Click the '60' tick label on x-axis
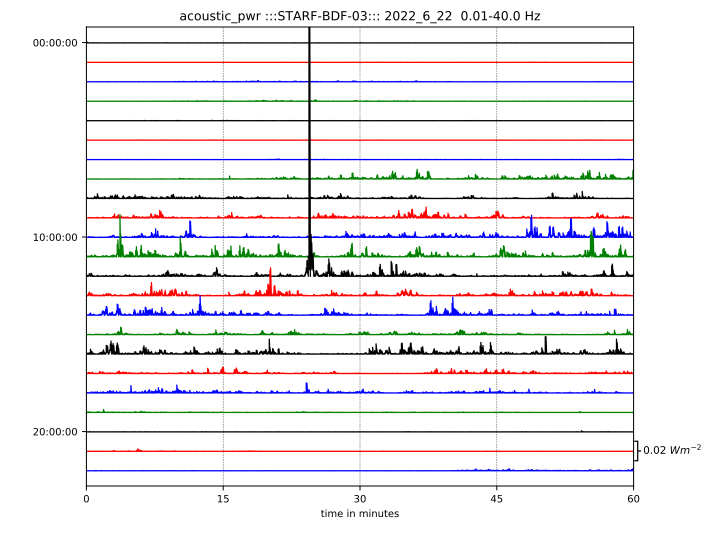 point(633,498)
